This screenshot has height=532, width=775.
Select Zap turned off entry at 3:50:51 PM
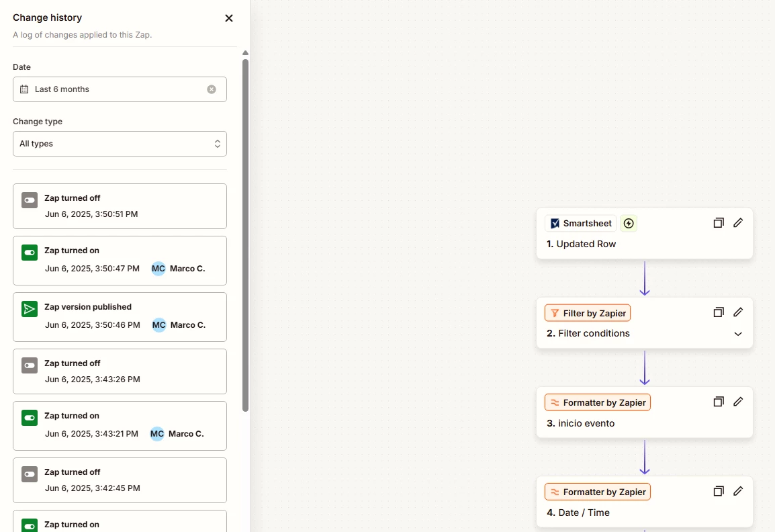[x=120, y=206]
